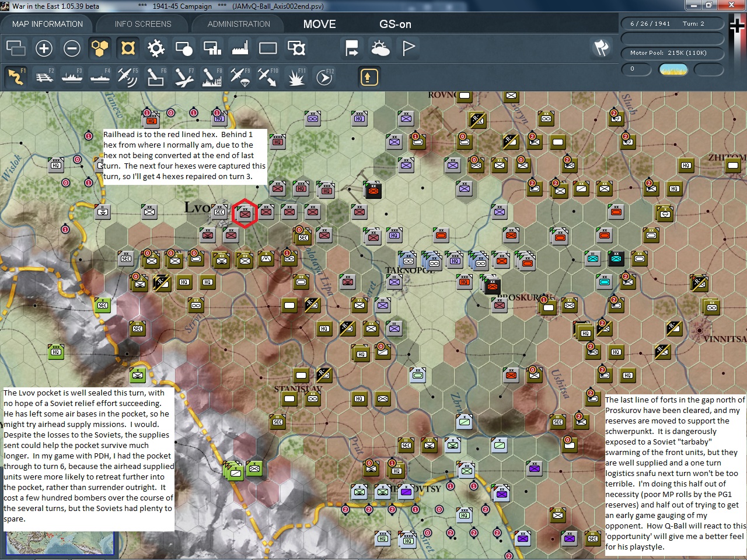Click the field showing 0
This screenshot has height=560, width=747.
click(636, 69)
